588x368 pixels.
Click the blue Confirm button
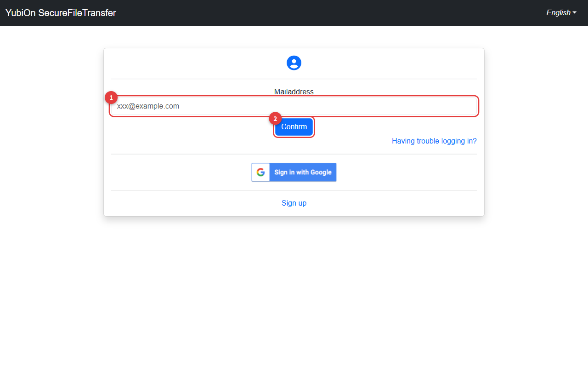tap(294, 127)
